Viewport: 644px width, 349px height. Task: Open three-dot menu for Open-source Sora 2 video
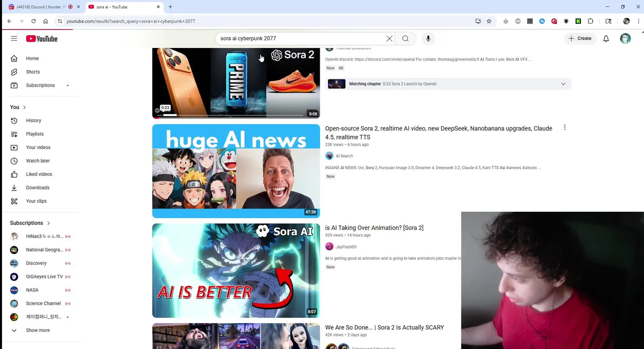pyautogui.click(x=565, y=127)
